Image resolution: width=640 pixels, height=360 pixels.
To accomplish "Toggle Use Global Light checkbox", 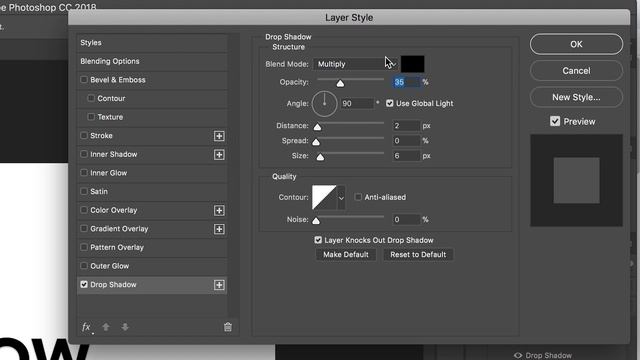I will (x=390, y=103).
